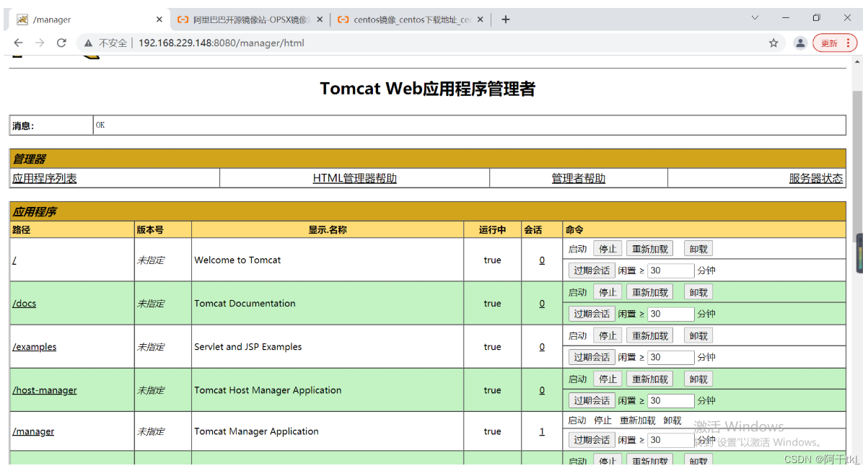This screenshot has height=471, width=868.
Task: Click the Tomcat Documentation display name
Action: click(x=245, y=303)
